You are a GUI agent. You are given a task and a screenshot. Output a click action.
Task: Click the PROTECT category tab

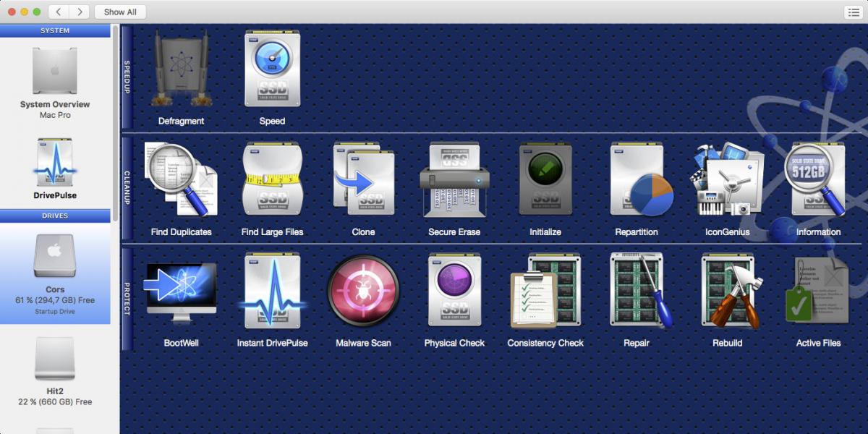(127, 299)
